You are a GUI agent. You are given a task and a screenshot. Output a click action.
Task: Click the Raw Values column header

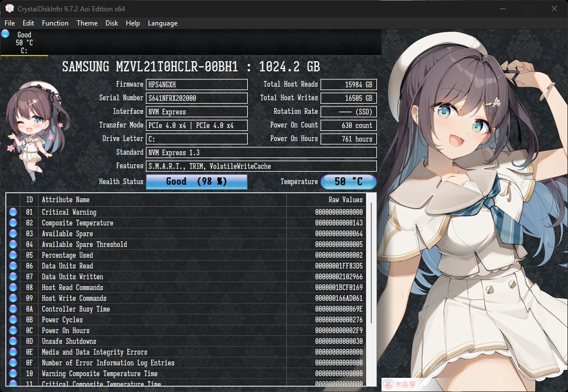pyautogui.click(x=326, y=200)
